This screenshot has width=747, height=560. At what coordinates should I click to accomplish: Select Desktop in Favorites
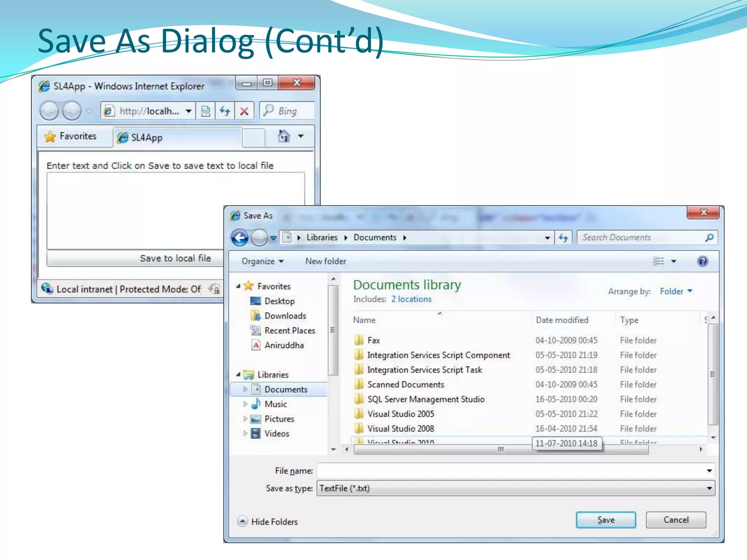279,301
